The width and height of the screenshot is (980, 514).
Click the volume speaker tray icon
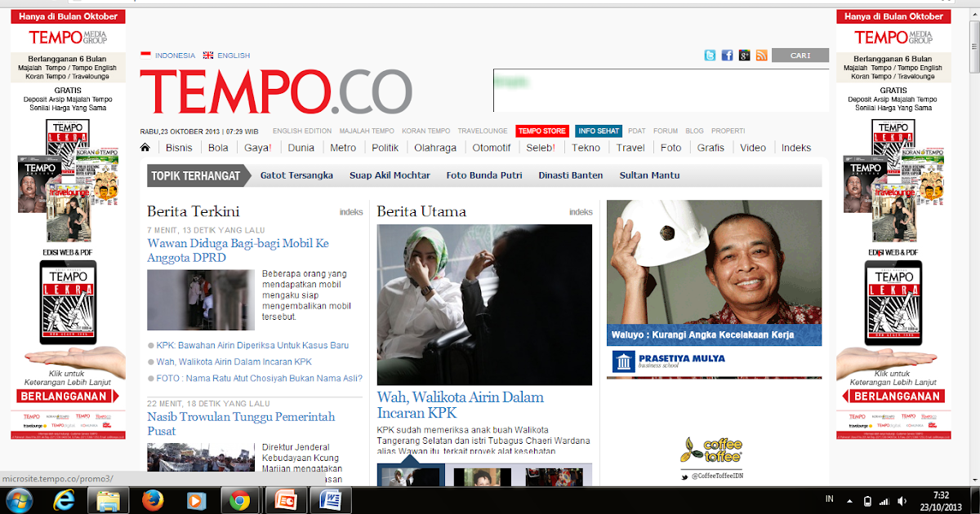click(902, 500)
